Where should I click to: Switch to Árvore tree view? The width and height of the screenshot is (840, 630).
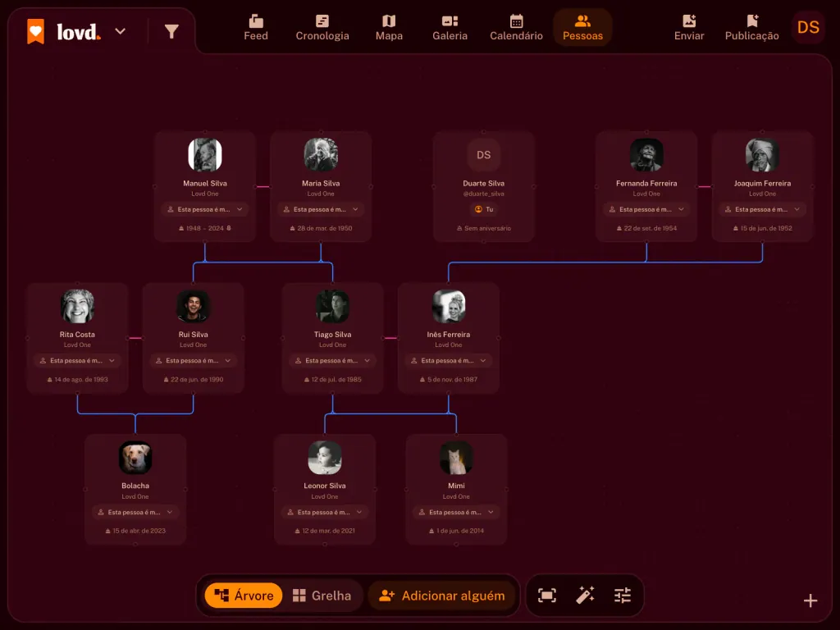[244, 596]
